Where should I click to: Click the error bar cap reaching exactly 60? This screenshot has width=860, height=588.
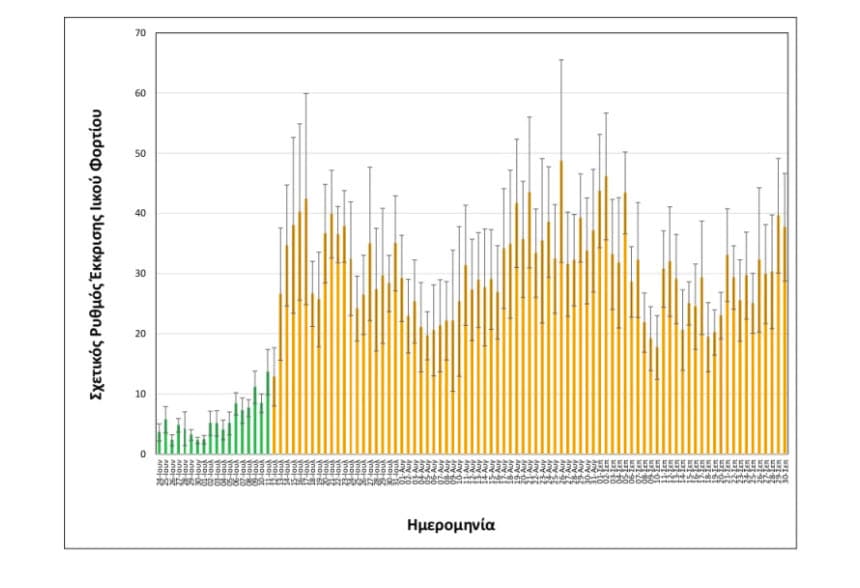pyautogui.click(x=306, y=94)
